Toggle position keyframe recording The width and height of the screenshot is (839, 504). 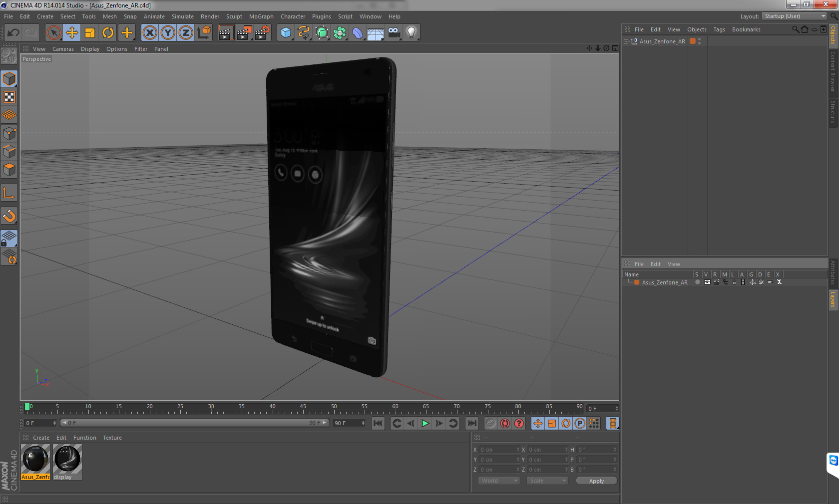[x=537, y=423]
